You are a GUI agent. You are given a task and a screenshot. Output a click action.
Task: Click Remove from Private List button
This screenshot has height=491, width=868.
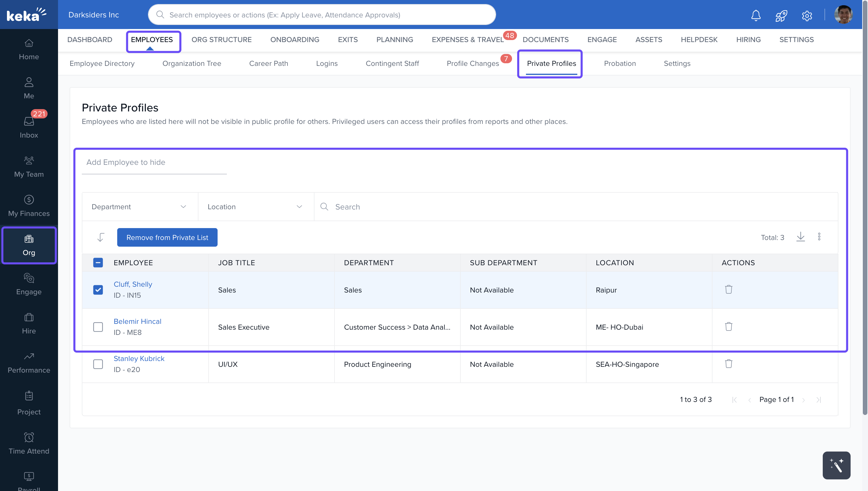point(167,237)
